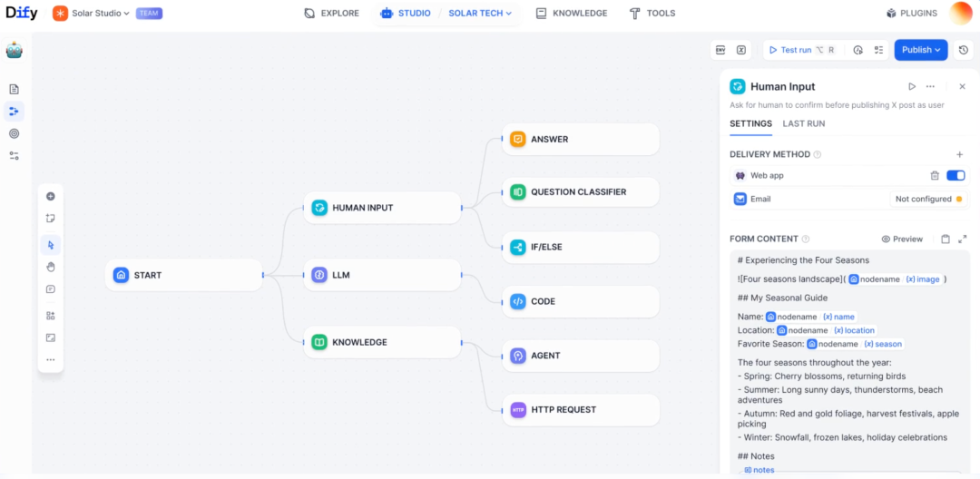Click Delivery Method help tooltip icon

818,154
